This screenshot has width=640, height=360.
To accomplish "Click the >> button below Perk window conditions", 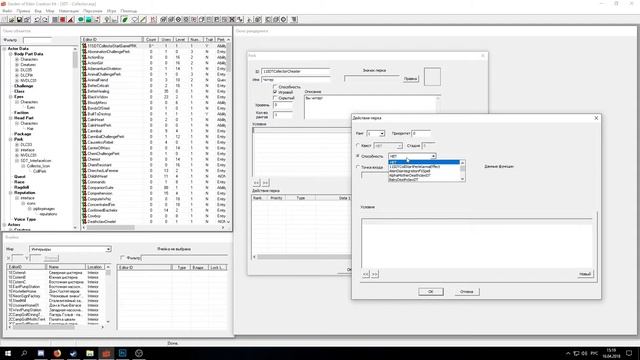I will [x=265, y=182].
